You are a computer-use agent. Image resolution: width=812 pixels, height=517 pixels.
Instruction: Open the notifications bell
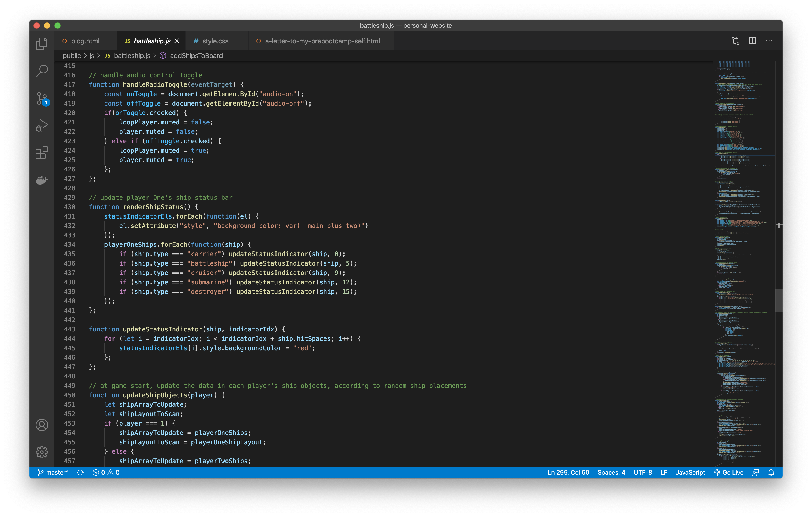[x=771, y=473]
